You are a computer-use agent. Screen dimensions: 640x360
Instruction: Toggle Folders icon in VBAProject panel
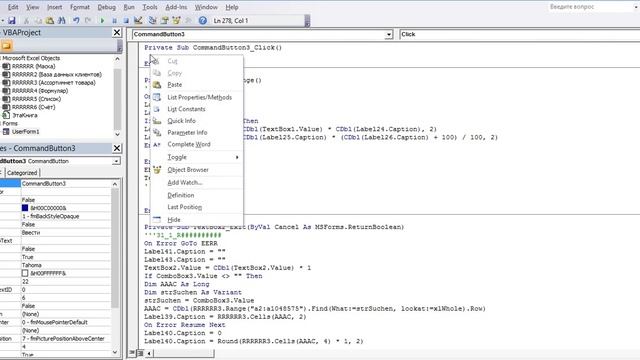click(x=7, y=46)
